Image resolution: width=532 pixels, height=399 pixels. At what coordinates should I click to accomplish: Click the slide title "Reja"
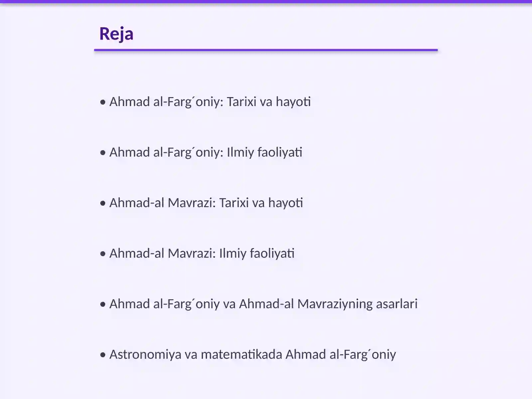[x=116, y=34]
